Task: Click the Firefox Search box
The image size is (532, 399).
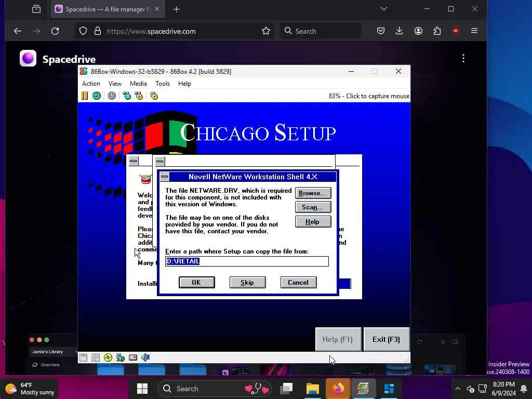Action: [x=320, y=31]
